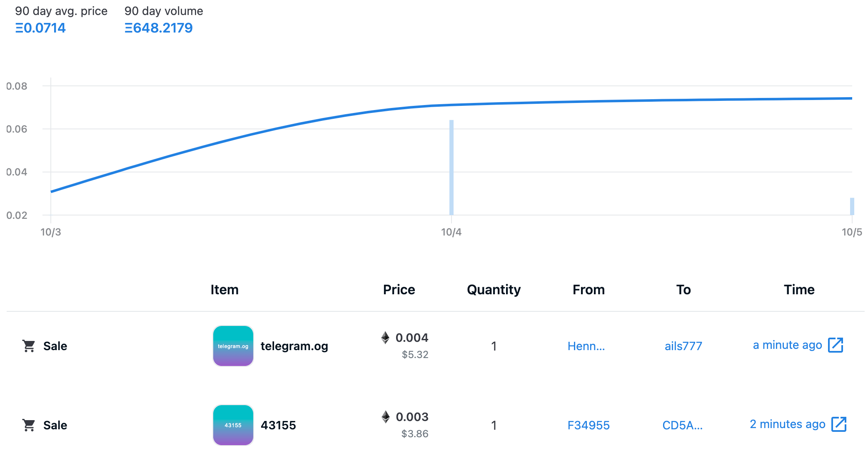Click the 90 day volume value Ξ648.2179

[158, 28]
